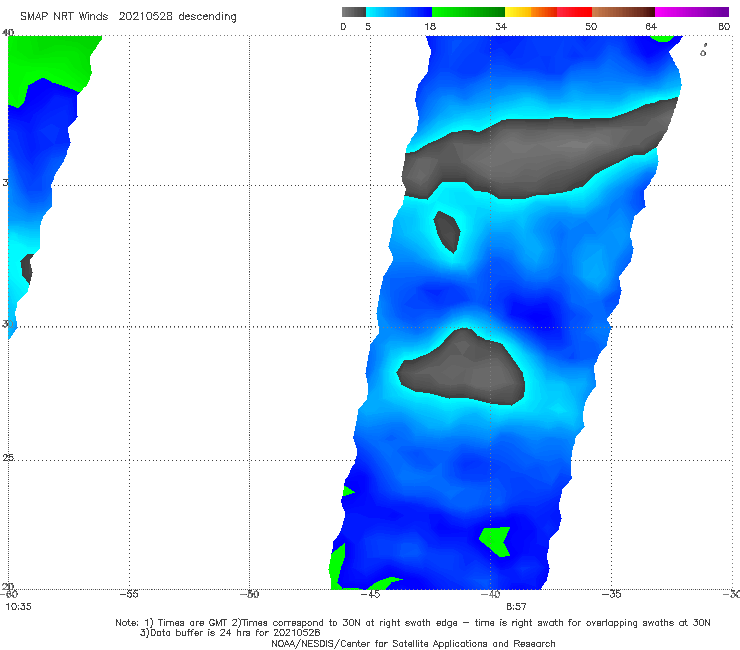Click the colorbar label '34'
Image resolution: width=740 pixels, height=650 pixels.
(501, 26)
